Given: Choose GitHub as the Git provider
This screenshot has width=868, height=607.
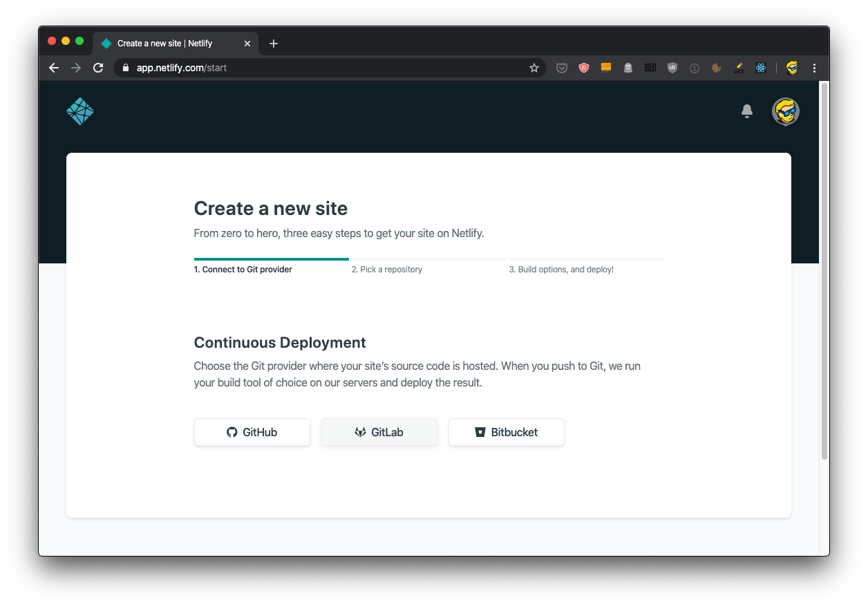Looking at the screenshot, I should (x=252, y=432).
